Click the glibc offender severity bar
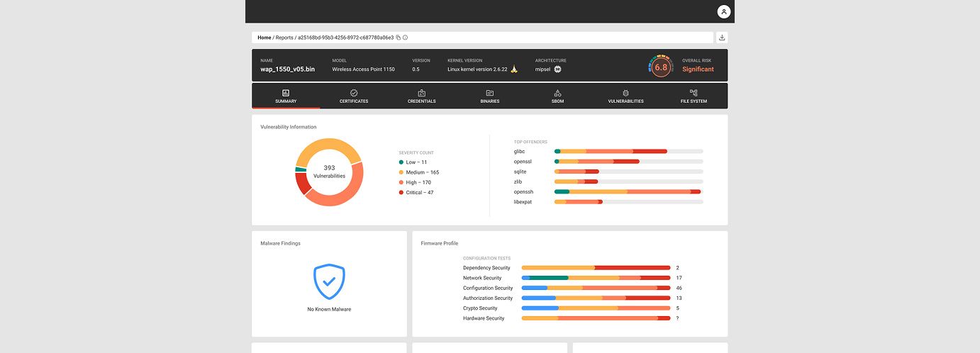Viewport: 980px width, 353px height. coord(629,151)
